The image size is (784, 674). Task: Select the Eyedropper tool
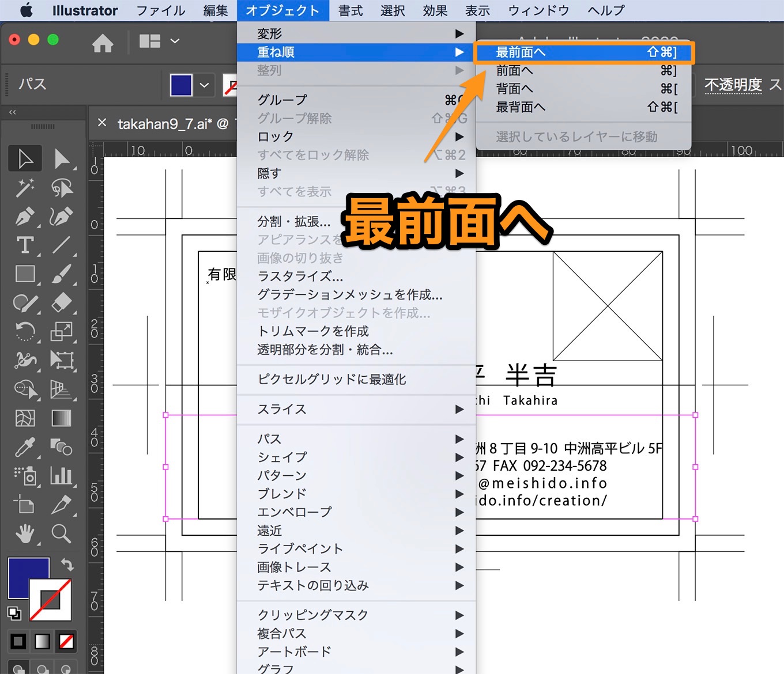click(25, 447)
